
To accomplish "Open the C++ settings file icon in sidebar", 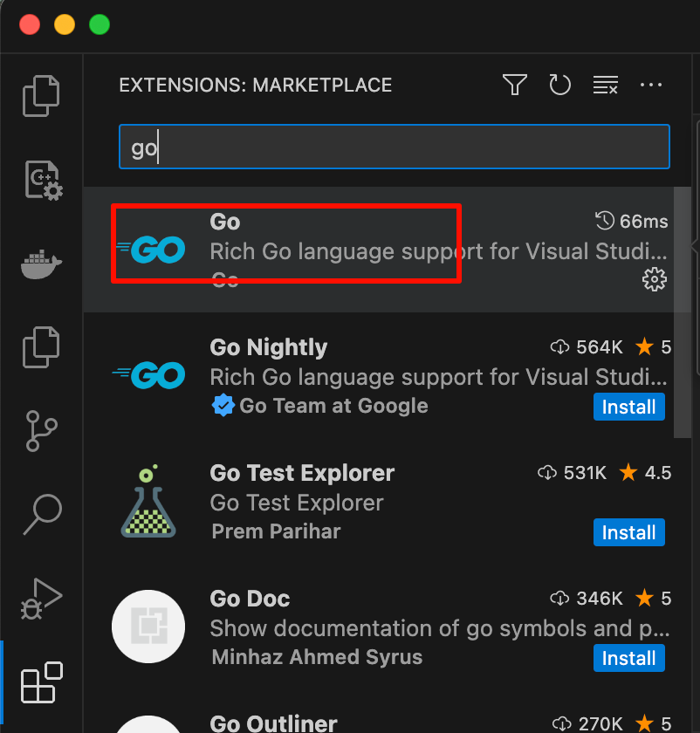I will (x=41, y=181).
